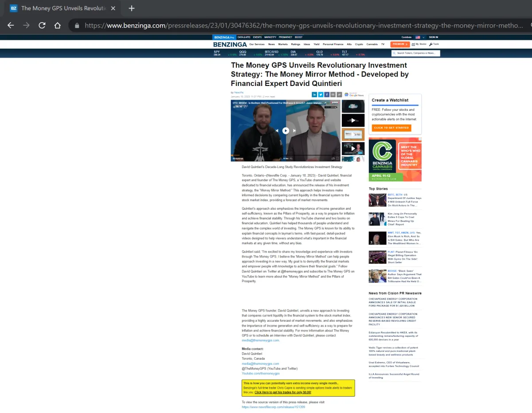
Task: Open the Personal Finance menu
Action: point(333,44)
